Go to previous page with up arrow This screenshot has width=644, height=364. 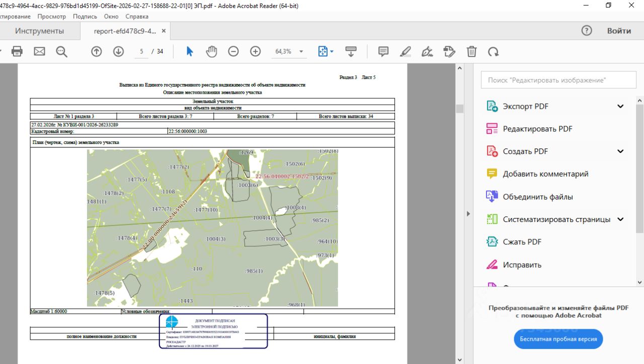pos(96,51)
